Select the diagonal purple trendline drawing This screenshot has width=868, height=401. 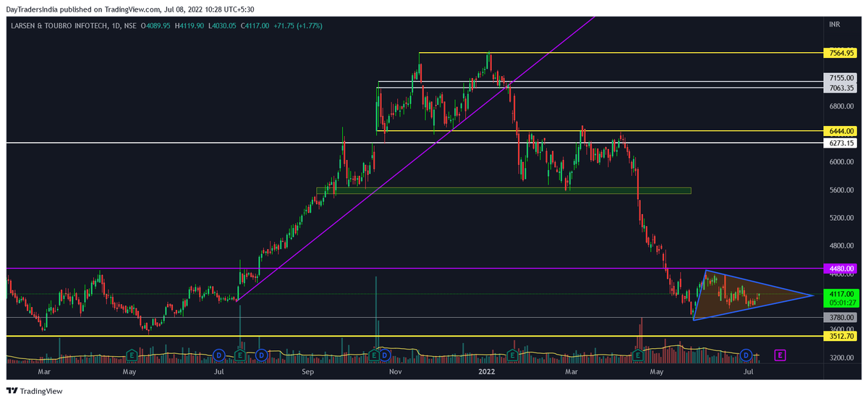coord(415,159)
